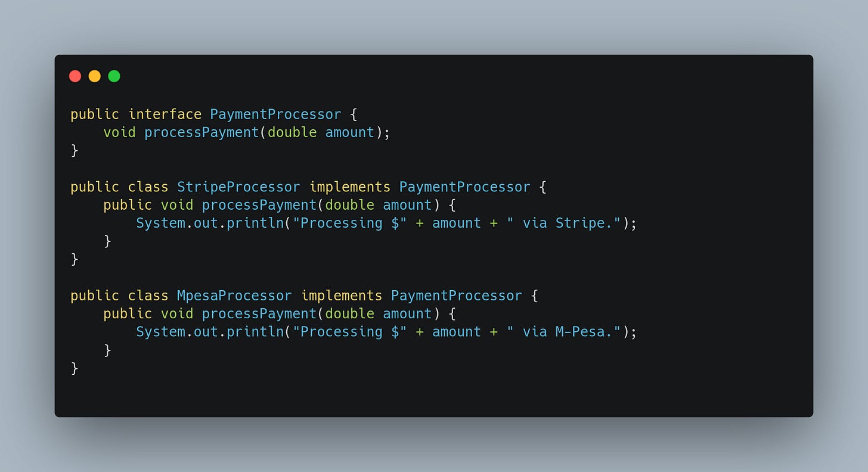The height and width of the screenshot is (472, 868).
Task: Click the MpesaProcessor class name
Action: pyautogui.click(x=234, y=296)
